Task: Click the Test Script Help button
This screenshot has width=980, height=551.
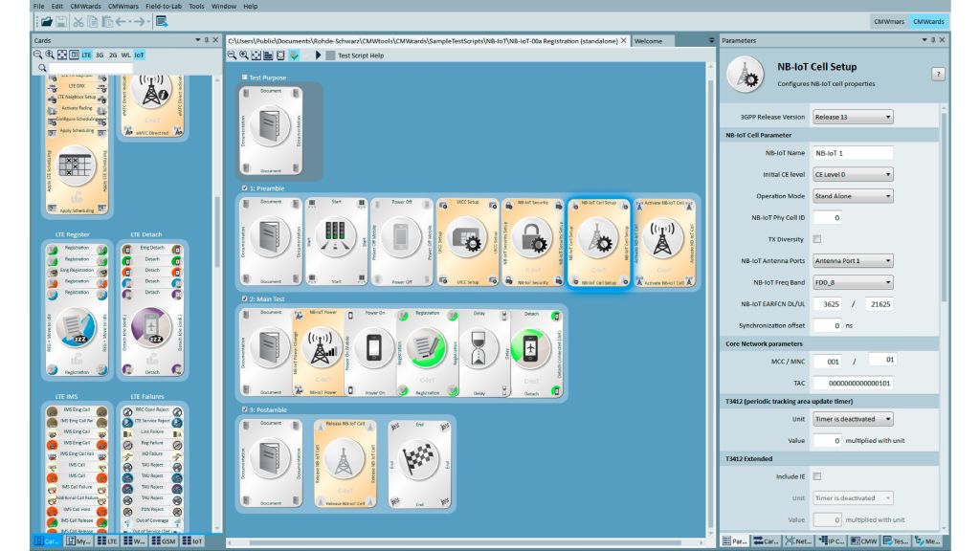Action: (360, 55)
